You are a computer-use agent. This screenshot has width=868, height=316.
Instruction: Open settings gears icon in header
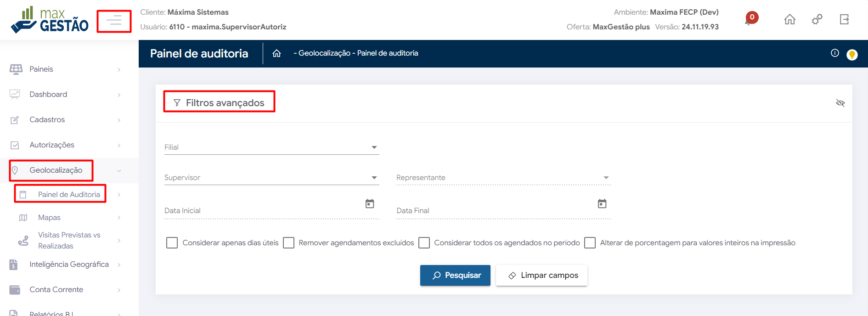(x=817, y=19)
